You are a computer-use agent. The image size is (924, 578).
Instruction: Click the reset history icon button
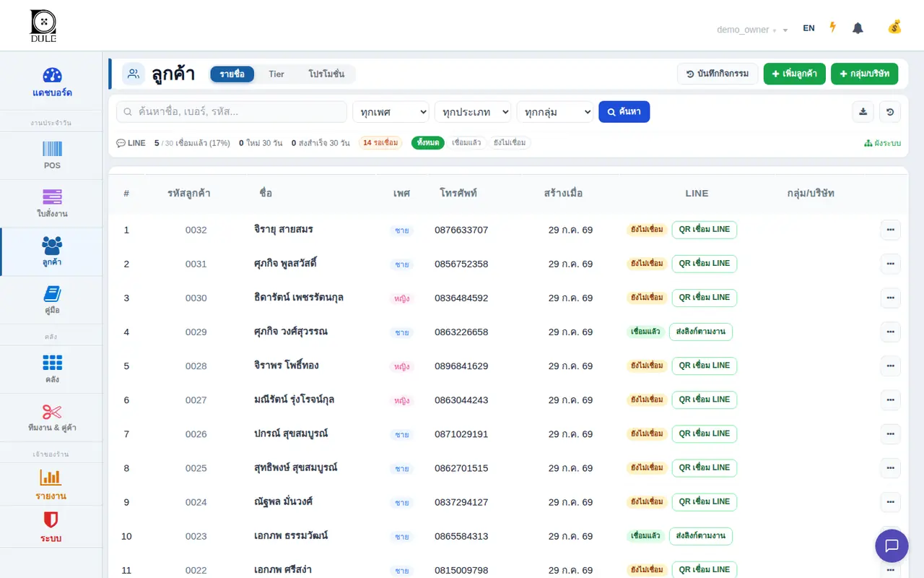[x=890, y=112]
